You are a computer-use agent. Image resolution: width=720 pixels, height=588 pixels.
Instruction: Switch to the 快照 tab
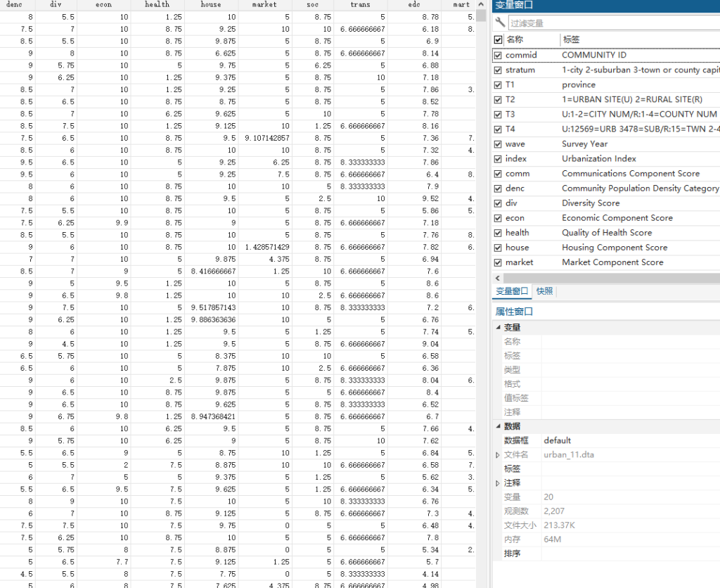point(545,291)
